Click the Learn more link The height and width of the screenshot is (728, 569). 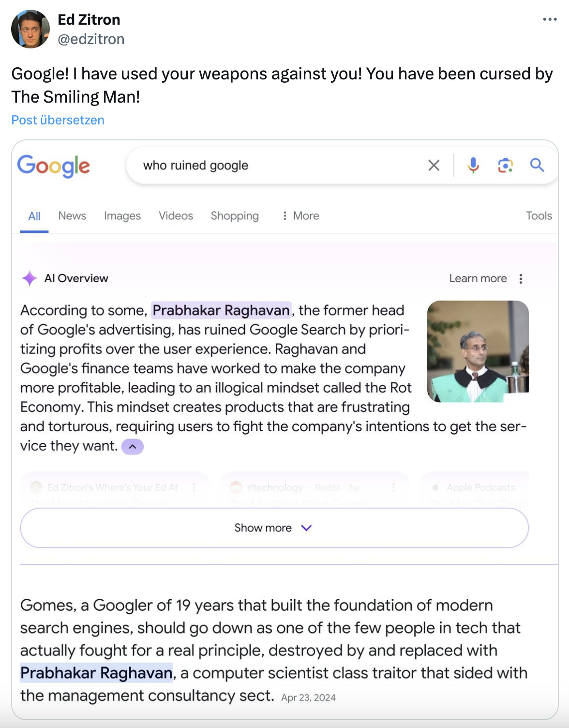coord(478,278)
